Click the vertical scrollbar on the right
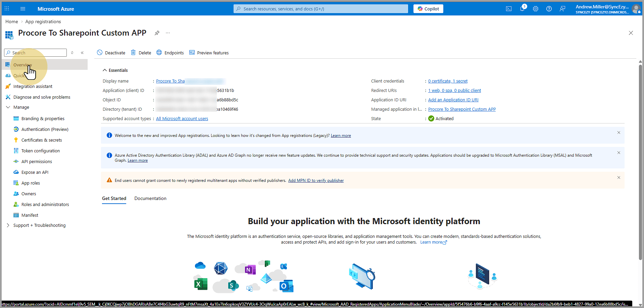The height and width of the screenshot is (308, 644). (640, 161)
